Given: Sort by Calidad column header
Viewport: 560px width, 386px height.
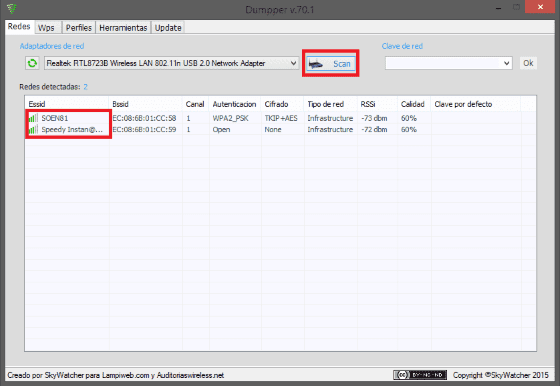Looking at the screenshot, I should coord(414,104).
